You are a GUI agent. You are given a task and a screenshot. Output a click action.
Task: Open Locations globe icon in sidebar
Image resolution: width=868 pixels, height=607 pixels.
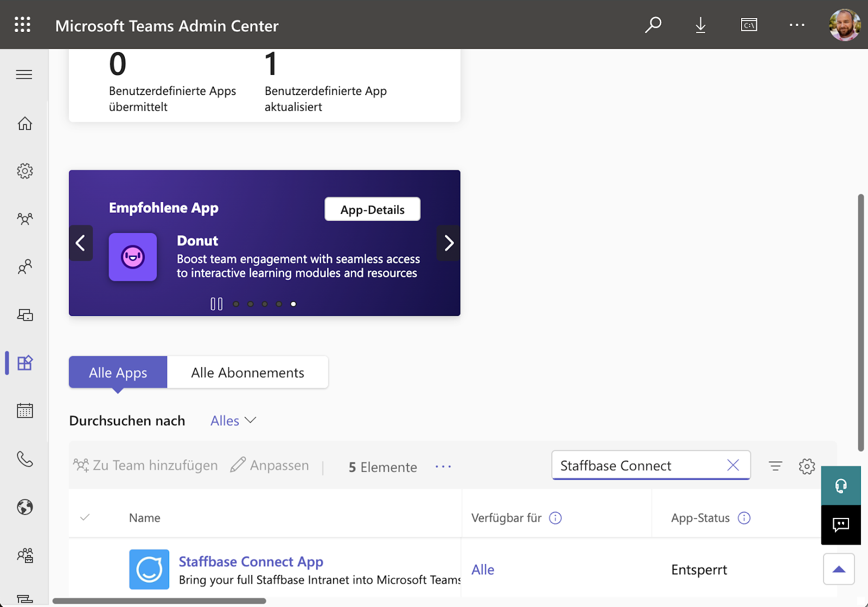click(24, 507)
